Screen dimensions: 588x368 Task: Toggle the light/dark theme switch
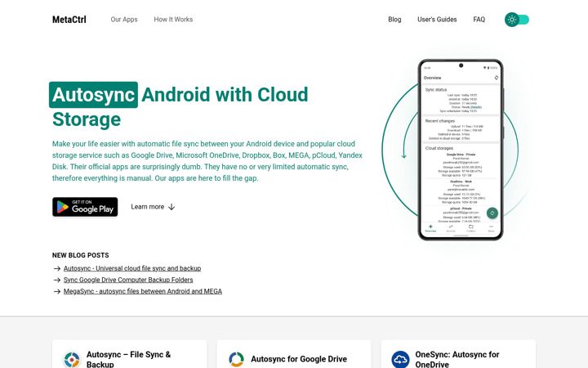[x=517, y=20]
